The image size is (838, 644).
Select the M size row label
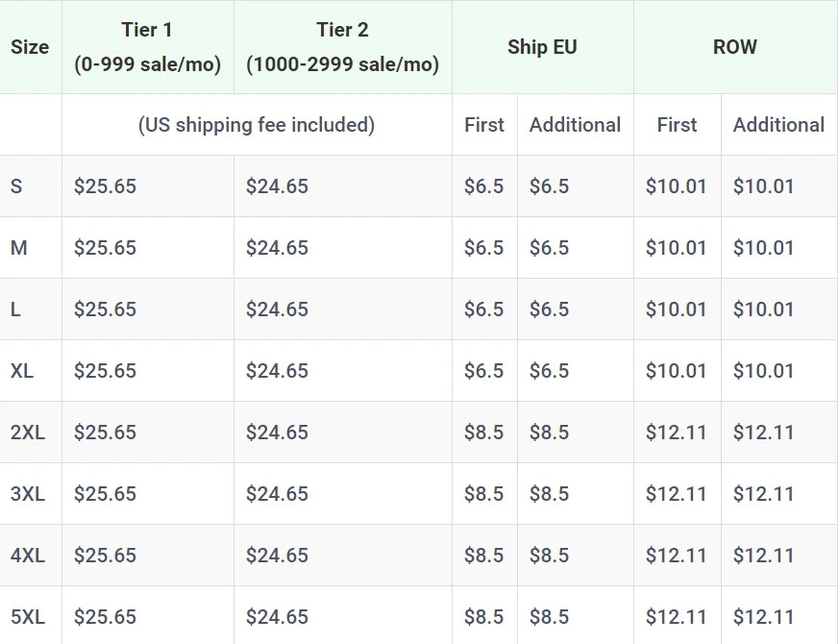pos(19,248)
